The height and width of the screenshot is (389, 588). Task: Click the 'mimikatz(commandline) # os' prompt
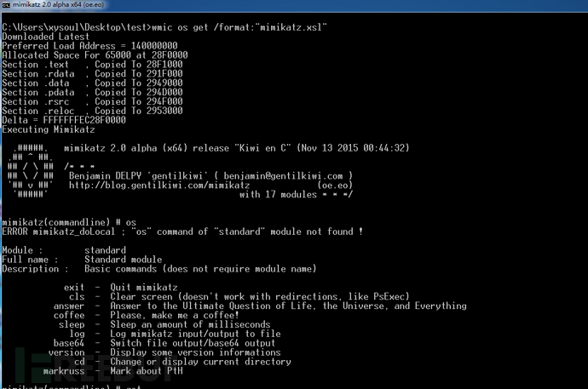(69, 222)
